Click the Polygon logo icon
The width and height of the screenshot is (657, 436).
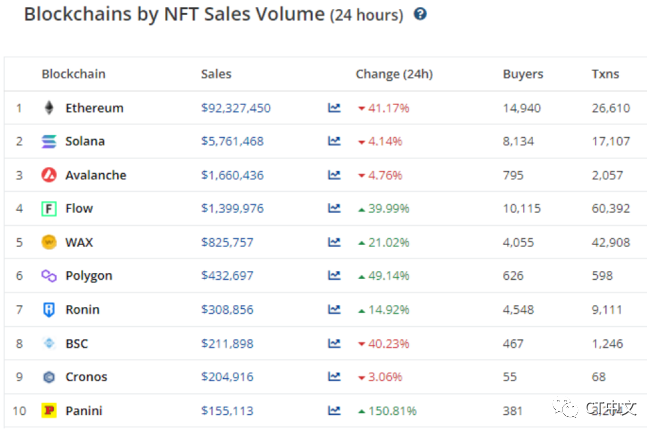[49, 276]
